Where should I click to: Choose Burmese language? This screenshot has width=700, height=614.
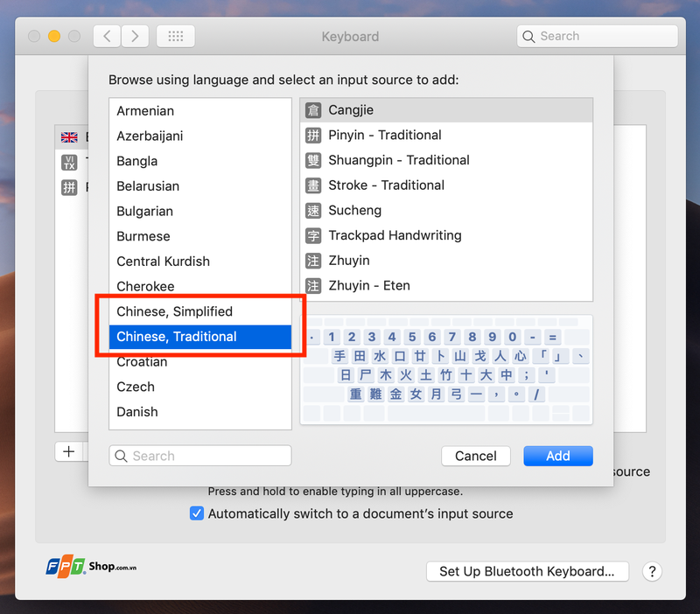[x=200, y=236]
